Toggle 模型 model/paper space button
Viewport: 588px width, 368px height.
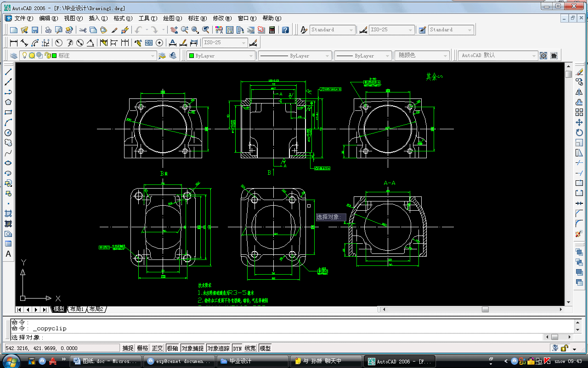(x=265, y=348)
